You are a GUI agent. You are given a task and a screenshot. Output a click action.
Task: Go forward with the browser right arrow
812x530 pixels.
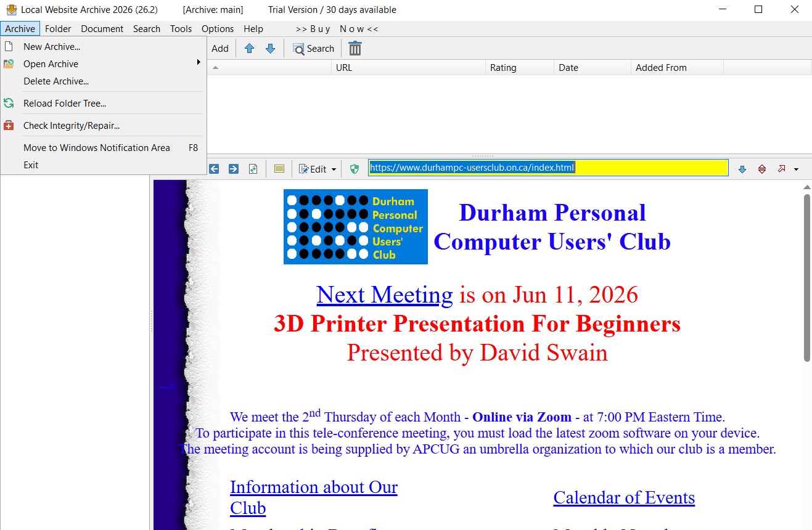233,169
